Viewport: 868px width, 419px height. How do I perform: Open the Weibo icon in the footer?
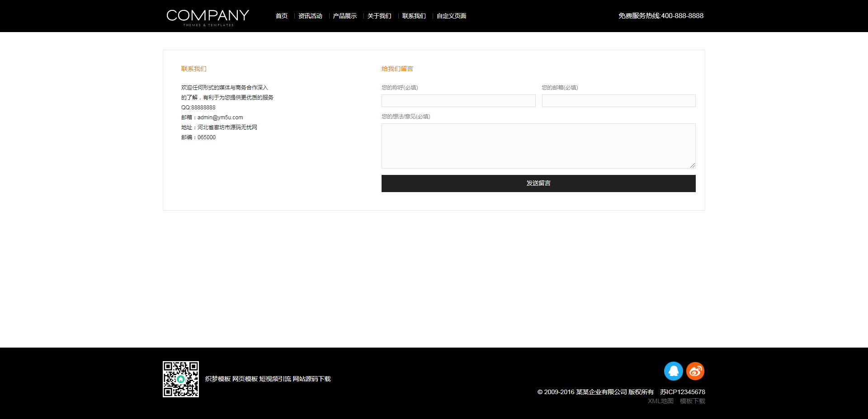click(x=695, y=371)
